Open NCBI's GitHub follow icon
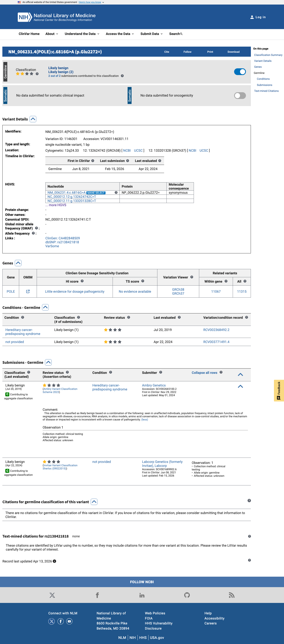 [x=187, y=595]
